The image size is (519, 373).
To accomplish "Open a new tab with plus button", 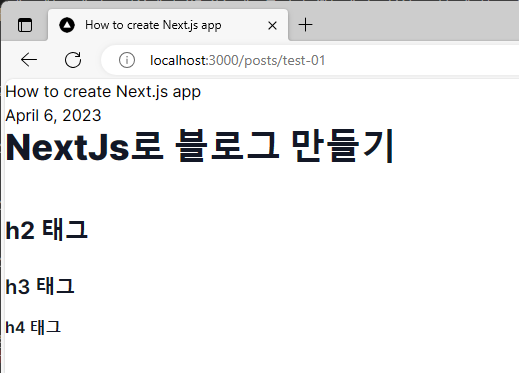I will [305, 25].
